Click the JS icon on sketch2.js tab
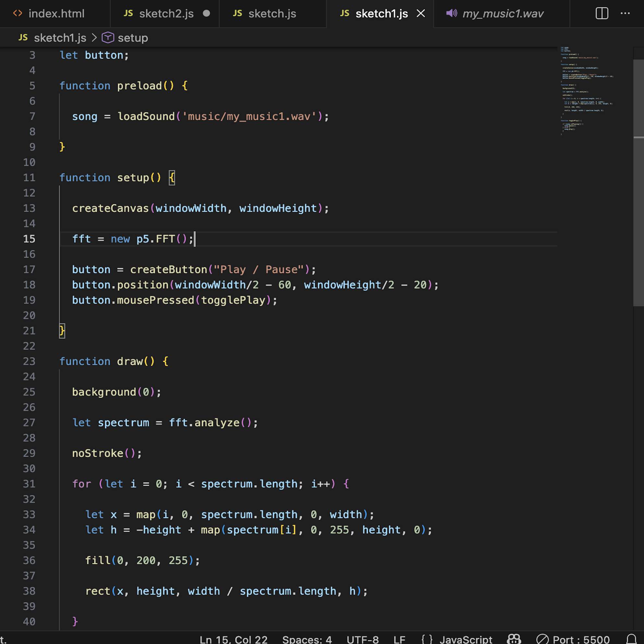Image resolution: width=644 pixels, height=644 pixels. click(x=128, y=13)
